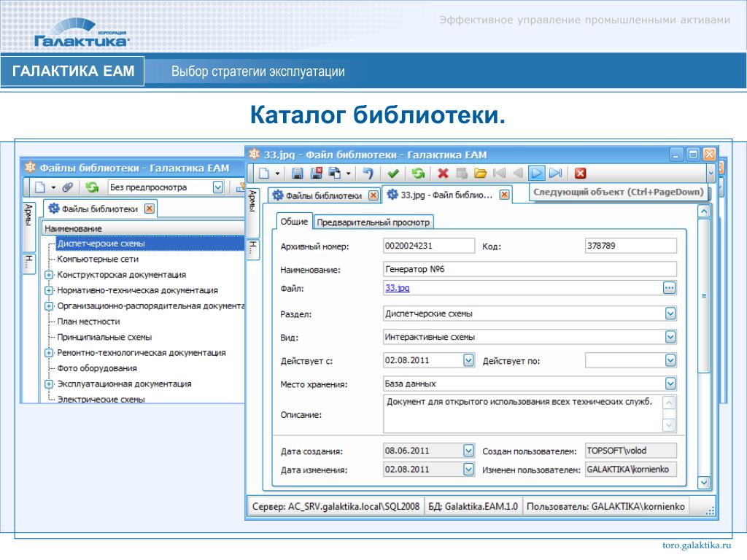Expand Организационно-распорядительная node

point(49,306)
